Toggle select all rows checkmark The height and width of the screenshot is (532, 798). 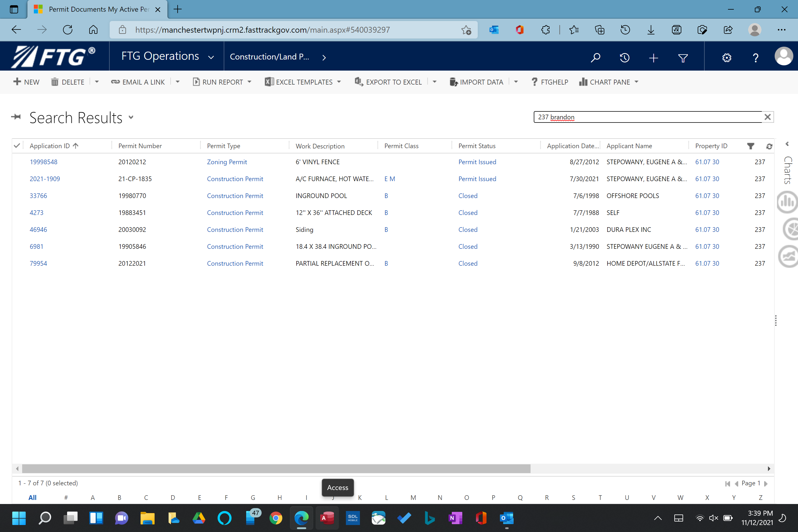[17, 146]
